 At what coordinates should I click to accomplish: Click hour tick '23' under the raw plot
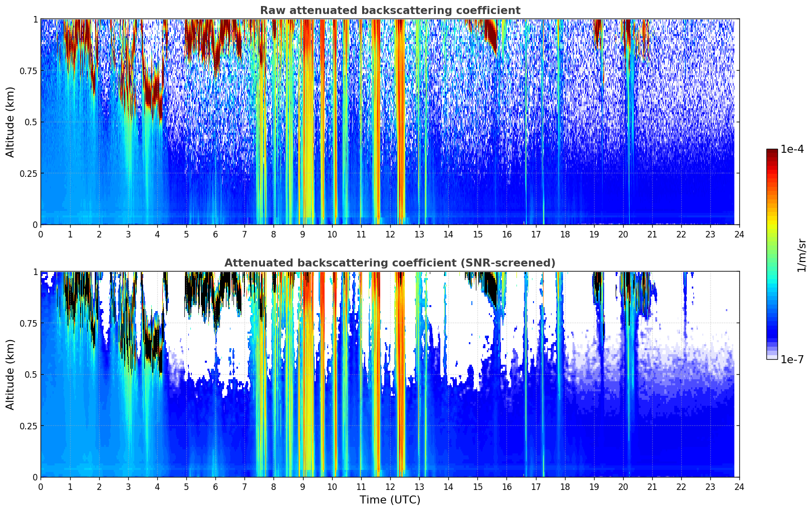pos(710,234)
